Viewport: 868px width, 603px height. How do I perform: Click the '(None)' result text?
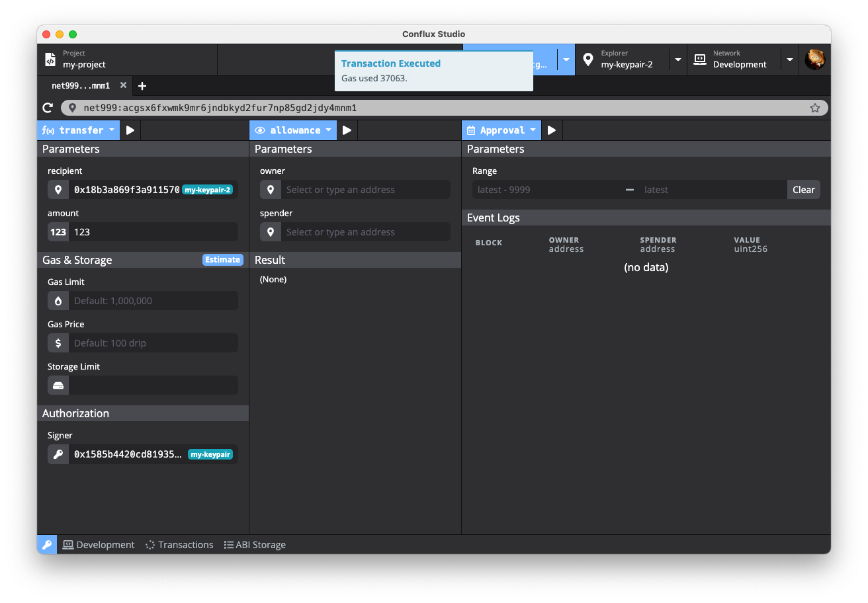pos(273,280)
